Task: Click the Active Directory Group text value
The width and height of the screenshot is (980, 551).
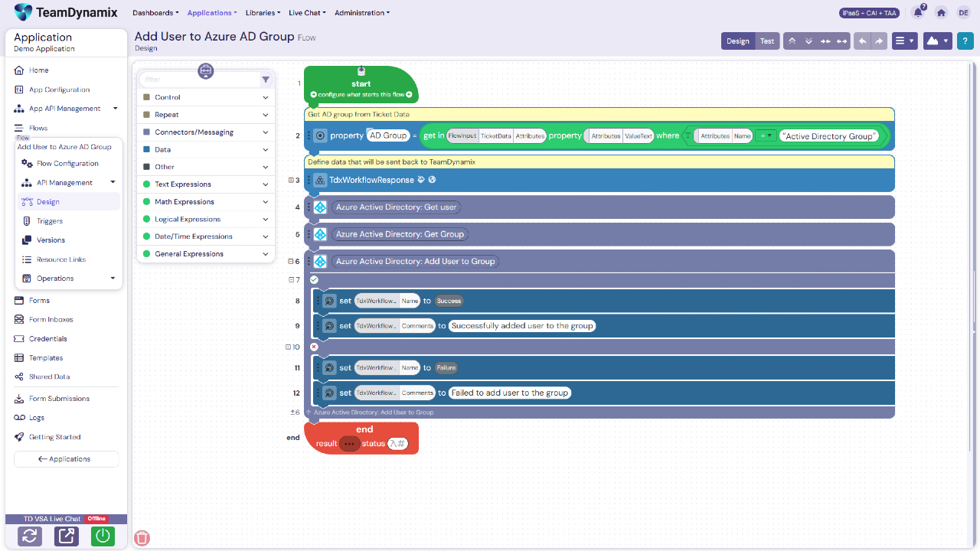Action: pos(828,136)
